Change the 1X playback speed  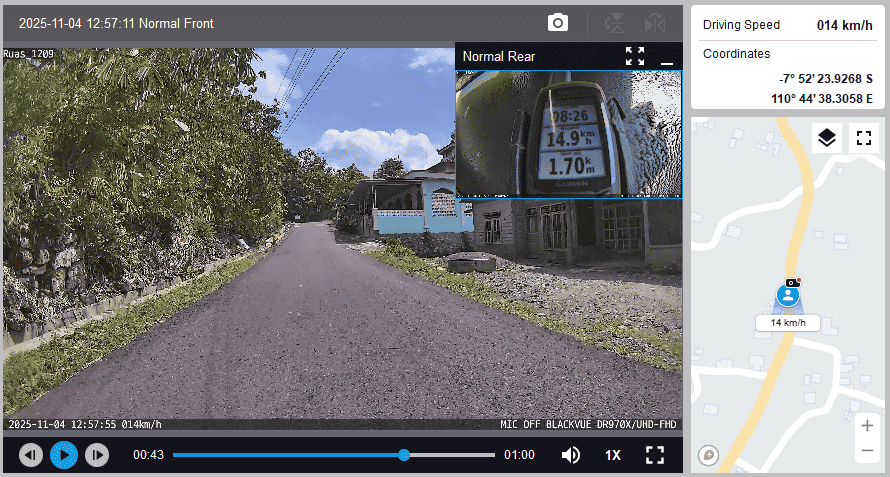coord(613,455)
